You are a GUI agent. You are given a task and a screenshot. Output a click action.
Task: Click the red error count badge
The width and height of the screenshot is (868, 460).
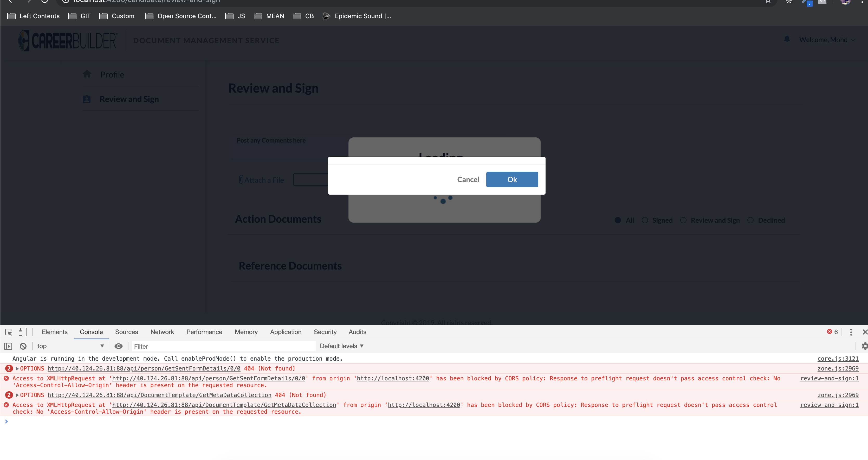[x=832, y=332]
